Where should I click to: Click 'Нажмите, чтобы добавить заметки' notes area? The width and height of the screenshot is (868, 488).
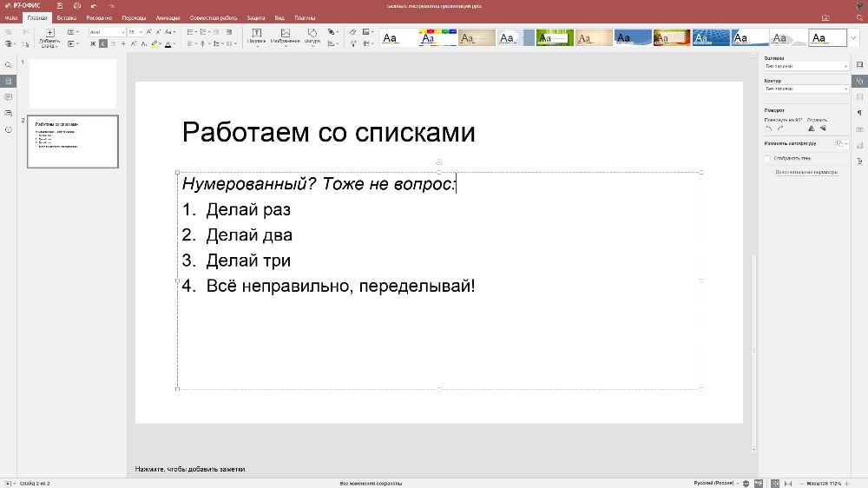point(190,469)
